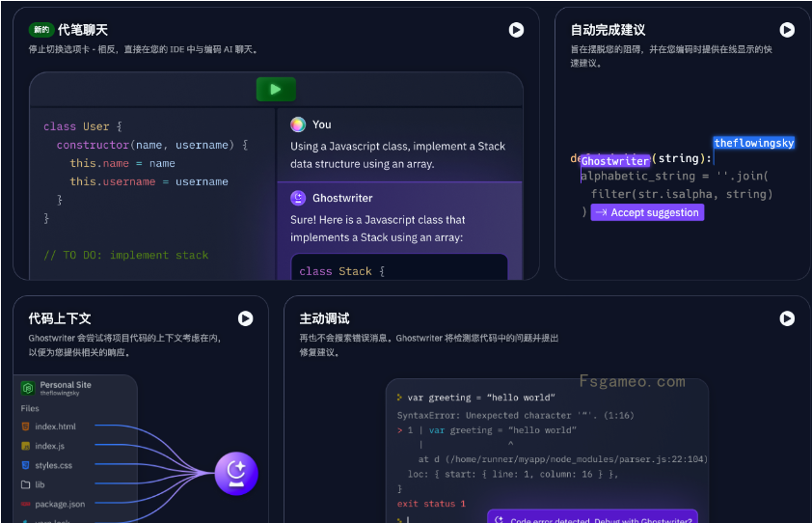This screenshot has width=812, height=523.
Task: Click the Ghostwriter avatar icon in chat
Action: [x=298, y=198]
